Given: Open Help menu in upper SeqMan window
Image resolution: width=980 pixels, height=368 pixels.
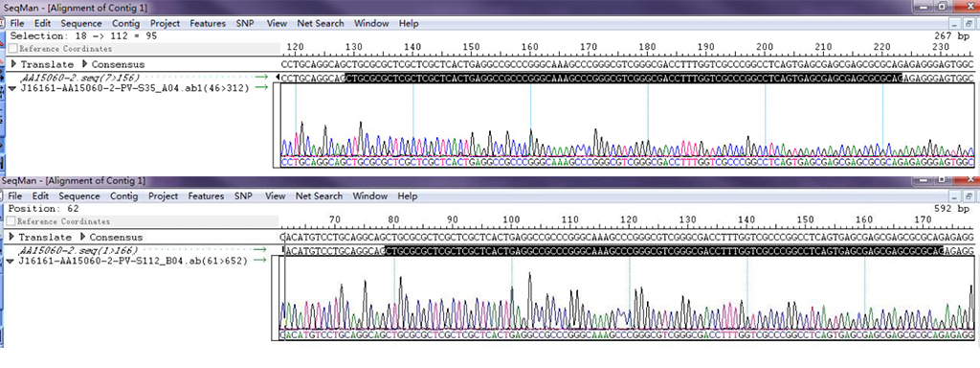Looking at the screenshot, I should point(409,23).
